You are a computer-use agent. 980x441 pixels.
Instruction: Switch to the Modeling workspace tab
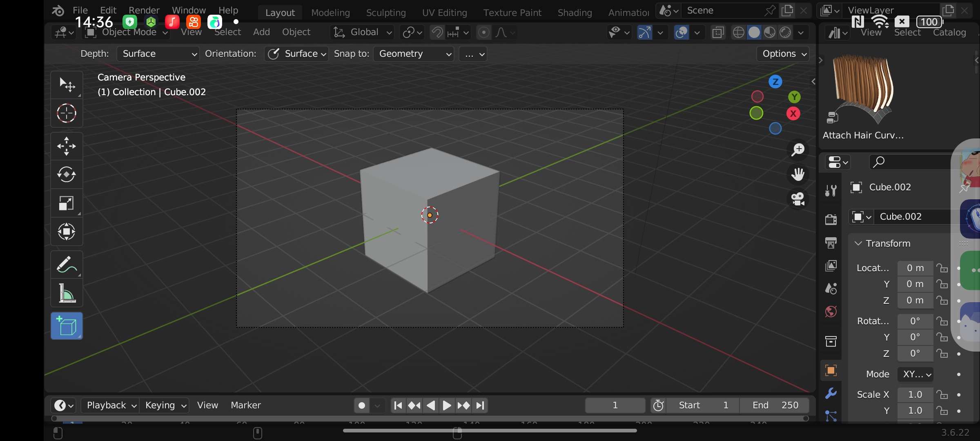[x=330, y=13]
